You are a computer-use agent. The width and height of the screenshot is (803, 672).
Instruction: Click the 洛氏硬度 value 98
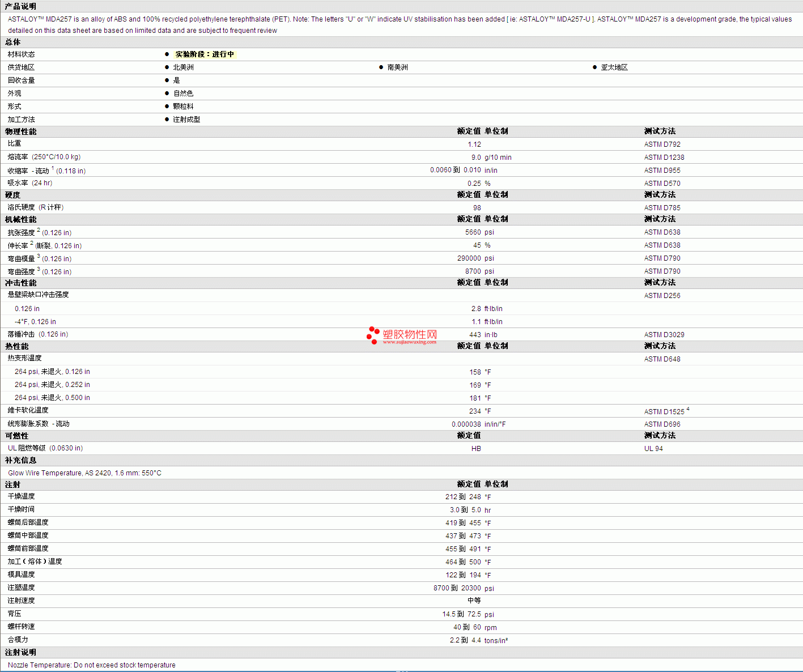(477, 208)
